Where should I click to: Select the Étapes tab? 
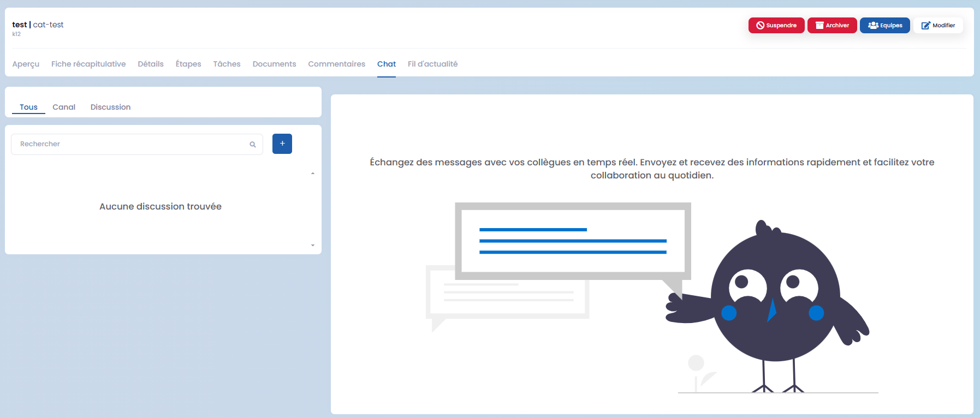(188, 64)
